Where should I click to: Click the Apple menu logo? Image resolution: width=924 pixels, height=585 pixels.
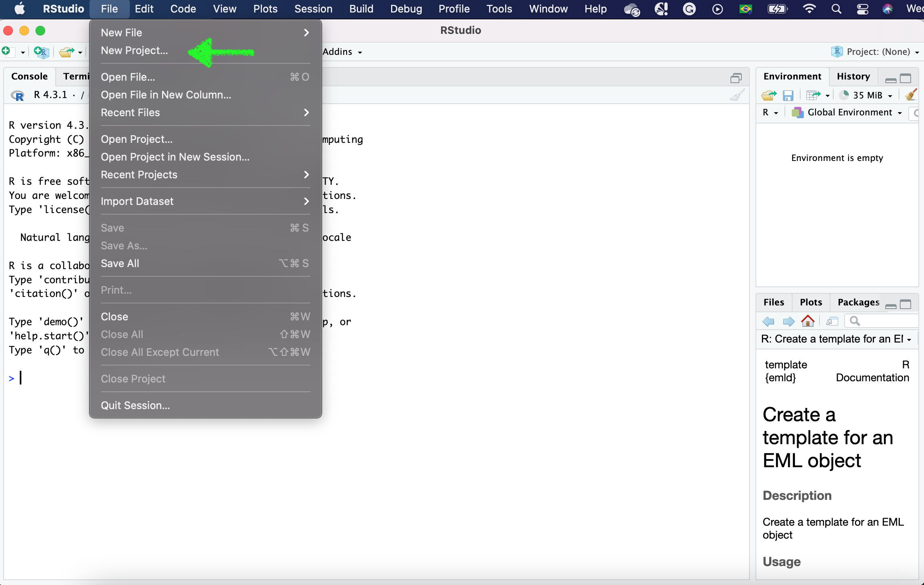(19, 8)
